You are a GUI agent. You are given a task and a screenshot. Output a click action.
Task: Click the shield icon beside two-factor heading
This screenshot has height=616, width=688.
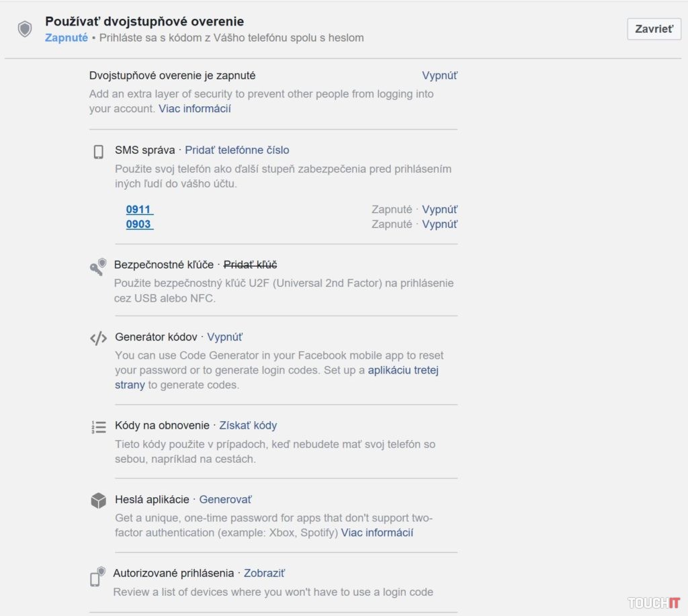tap(25, 29)
